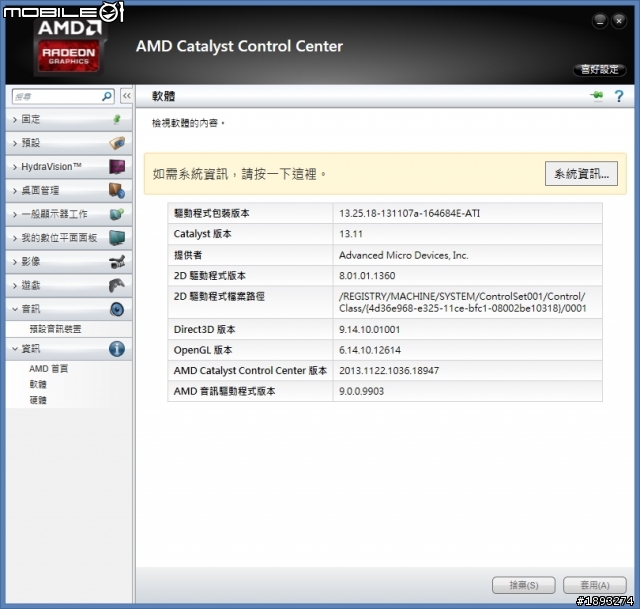The image size is (640, 609).
Task: Click the search magnifier icon
Action: [107, 96]
